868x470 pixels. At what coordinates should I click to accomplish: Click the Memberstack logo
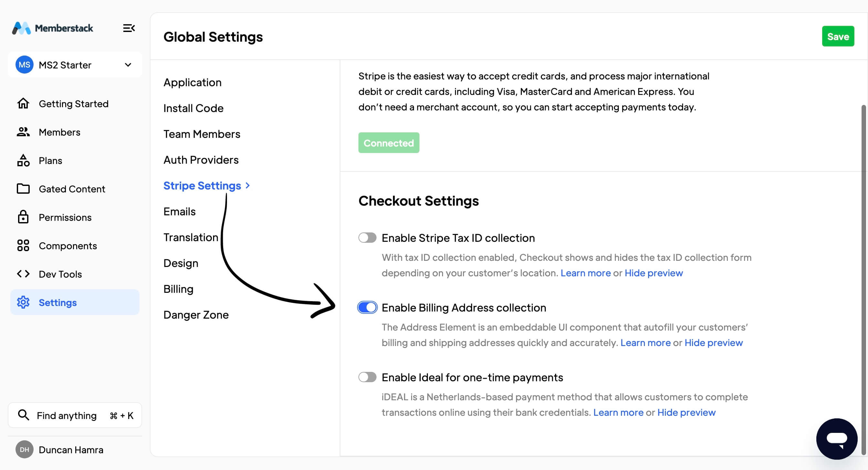[53, 28]
